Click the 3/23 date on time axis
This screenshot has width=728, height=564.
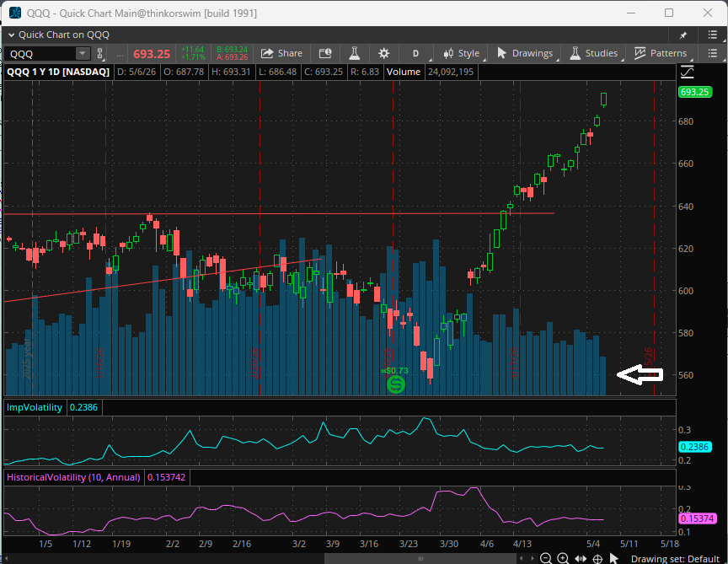click(x=408, y=544)
